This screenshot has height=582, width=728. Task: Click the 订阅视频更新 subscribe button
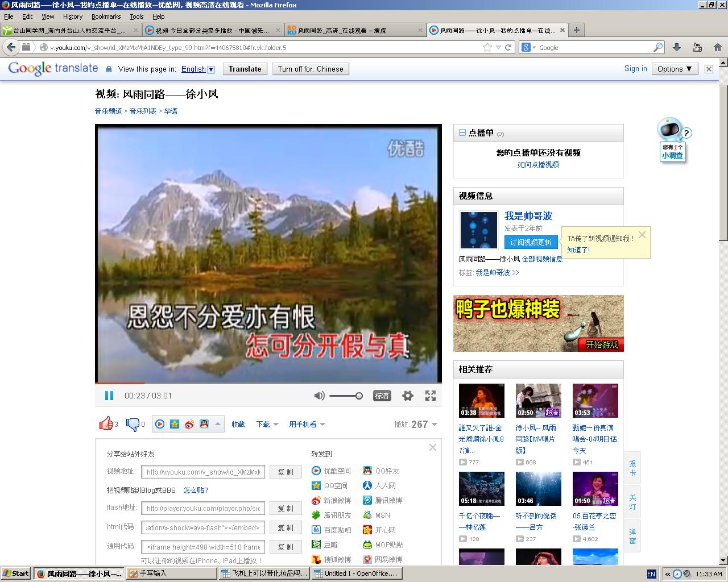(x=531, y=242)
